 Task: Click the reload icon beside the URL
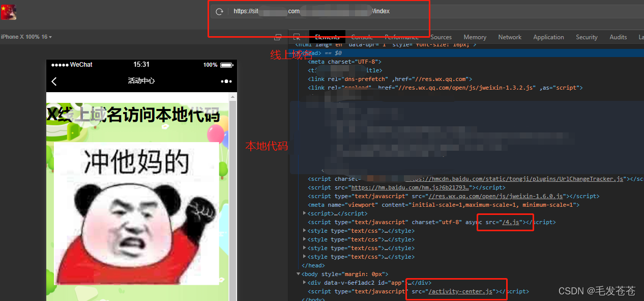pos(220,11)
